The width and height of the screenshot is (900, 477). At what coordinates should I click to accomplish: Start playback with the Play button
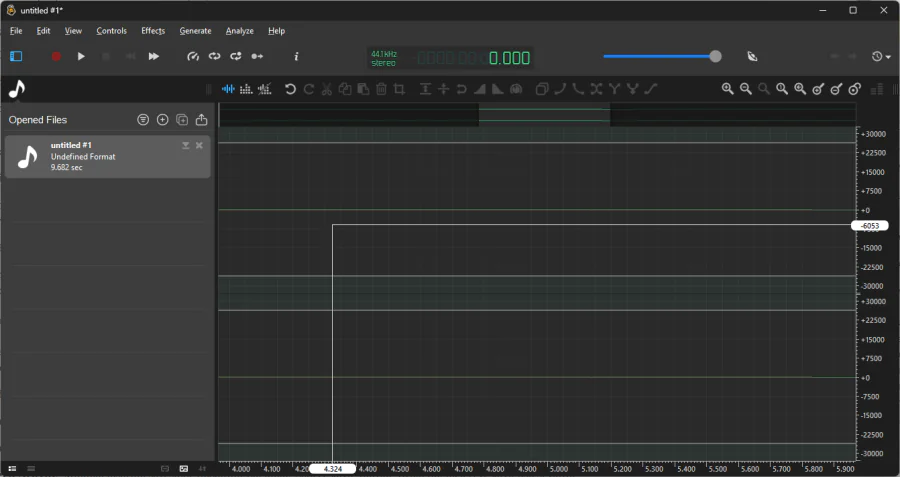81,57
